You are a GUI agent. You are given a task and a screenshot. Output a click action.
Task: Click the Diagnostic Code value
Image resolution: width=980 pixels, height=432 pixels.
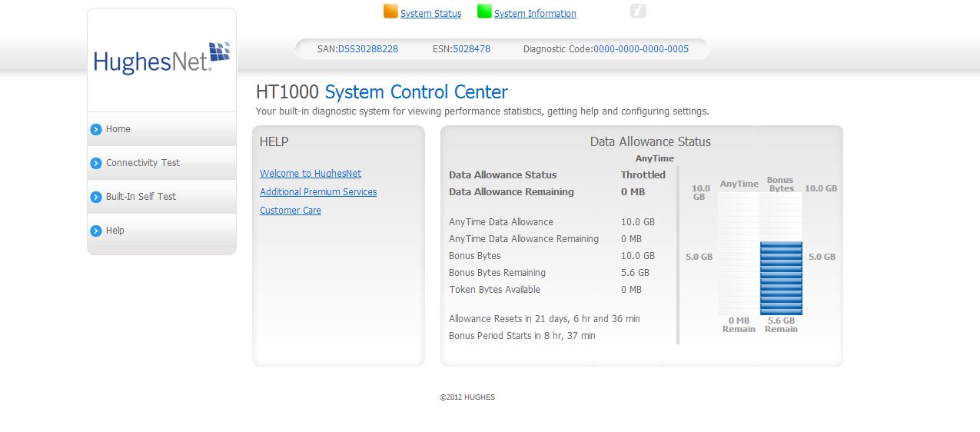click(641, 49)
